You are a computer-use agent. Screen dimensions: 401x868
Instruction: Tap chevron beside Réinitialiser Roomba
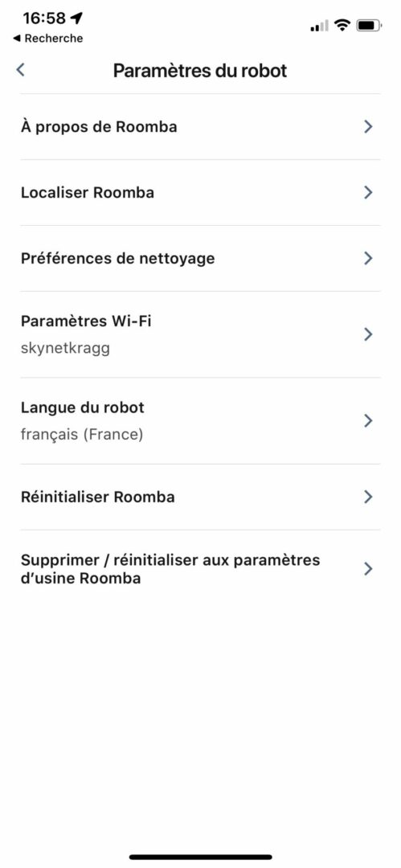pyautogui.click(x=368, y=497)
